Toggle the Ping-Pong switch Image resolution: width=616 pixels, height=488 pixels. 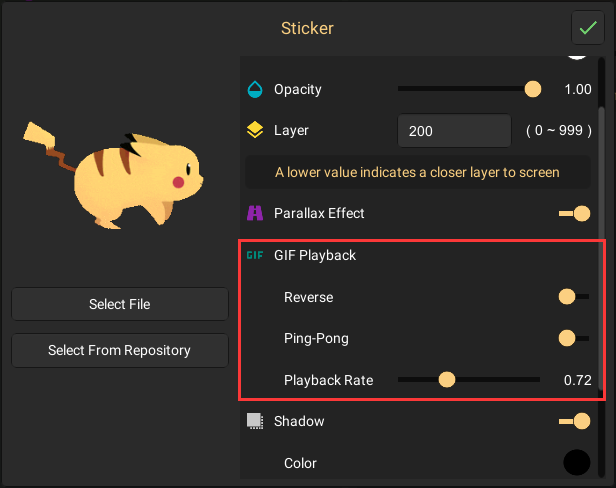pos(573,338)
